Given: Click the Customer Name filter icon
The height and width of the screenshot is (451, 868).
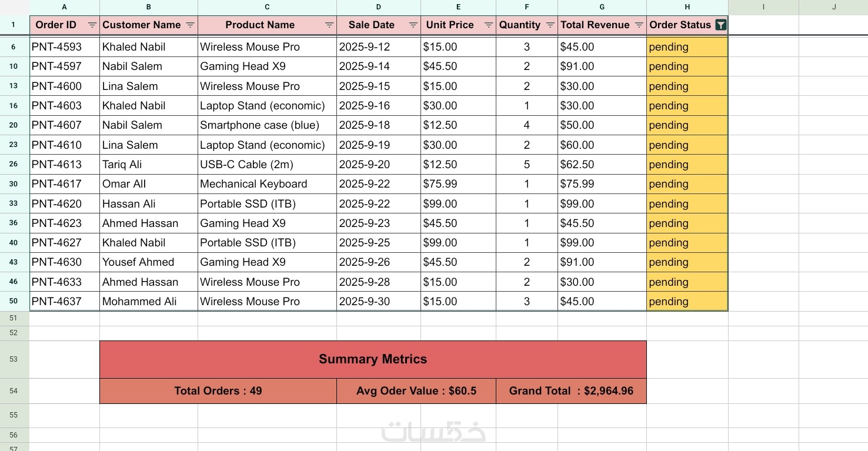Looking at the screenshot, I should [x=190, y=25].
